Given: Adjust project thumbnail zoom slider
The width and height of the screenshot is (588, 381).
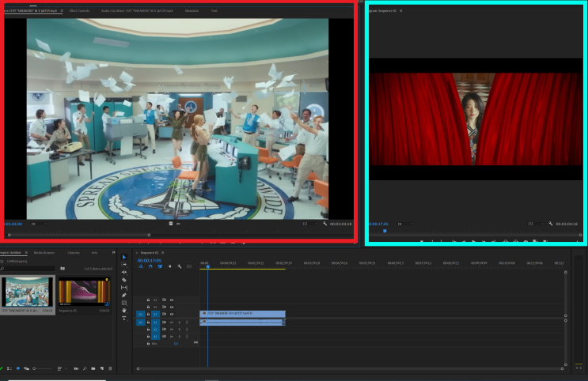Looking at the screenshot, I should click(x=43, y=368).
